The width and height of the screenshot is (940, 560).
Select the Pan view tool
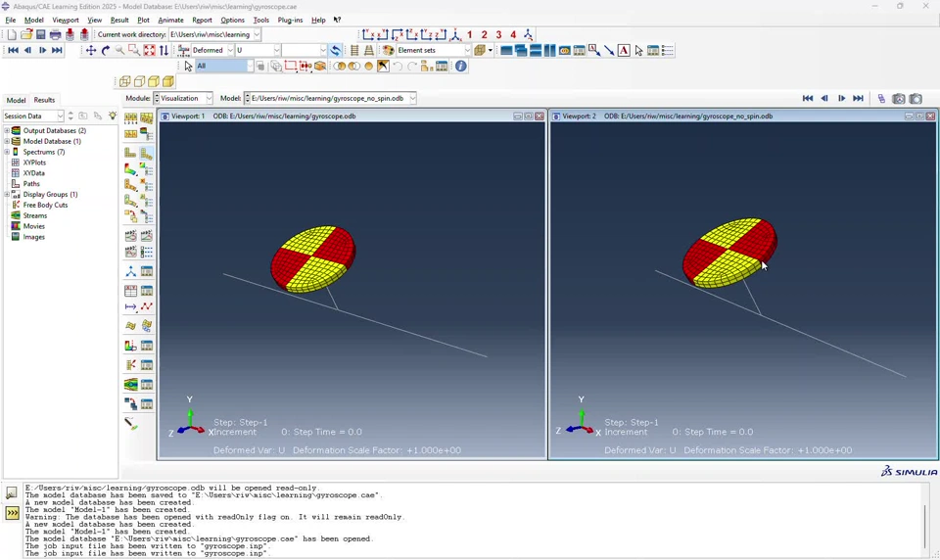pos(90,50)
